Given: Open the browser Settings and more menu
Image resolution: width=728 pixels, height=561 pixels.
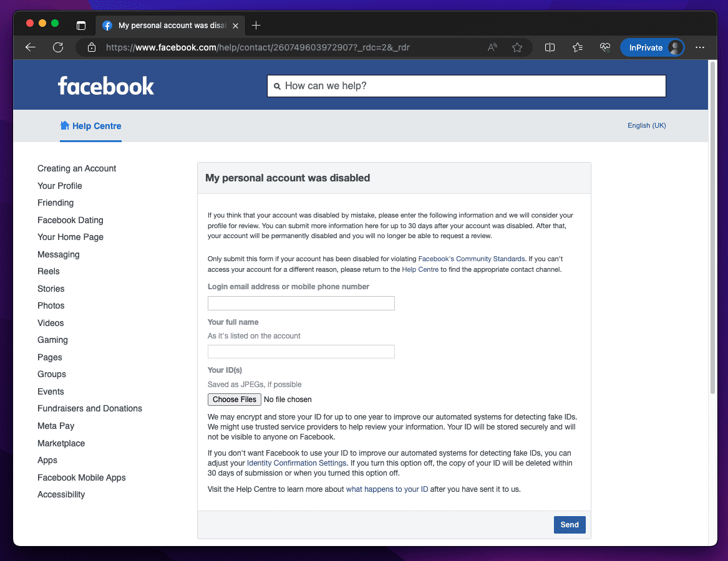Looking at the screenshot, I should click(700, 47).
